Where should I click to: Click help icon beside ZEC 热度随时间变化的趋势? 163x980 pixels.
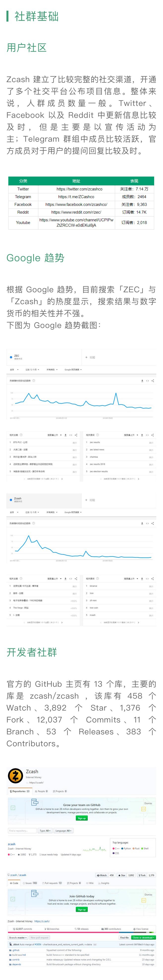34,380
